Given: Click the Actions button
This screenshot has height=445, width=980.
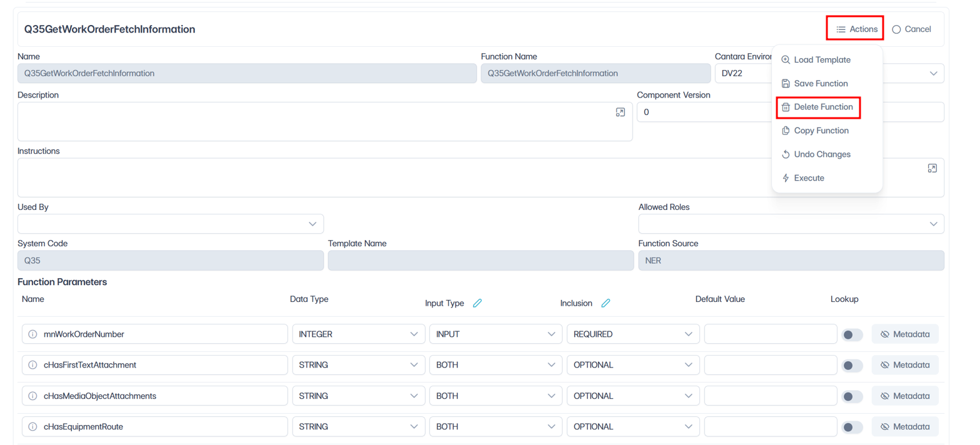Looking at the screenshot, I should 857,29.
